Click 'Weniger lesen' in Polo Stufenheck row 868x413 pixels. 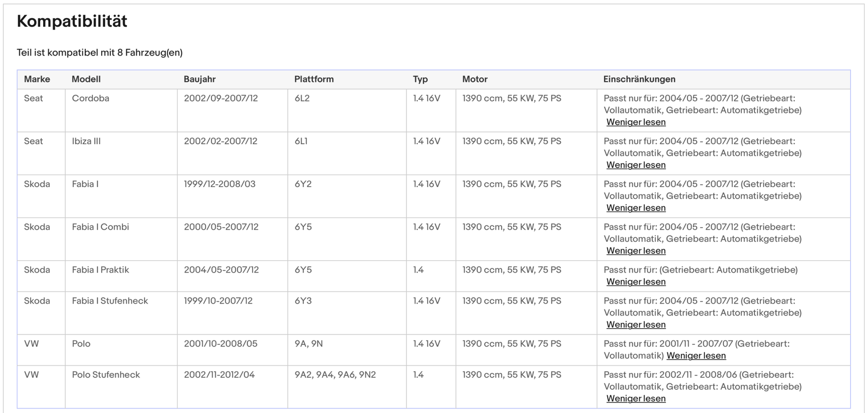636,399
